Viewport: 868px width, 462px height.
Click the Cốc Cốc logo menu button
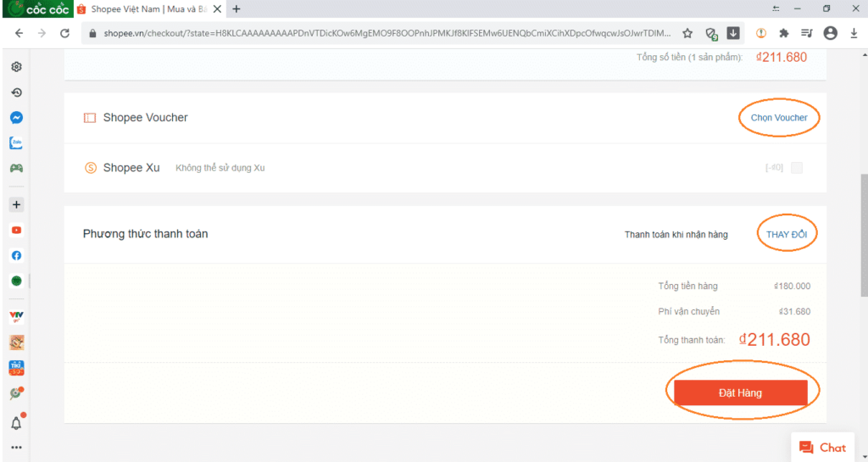37,8
